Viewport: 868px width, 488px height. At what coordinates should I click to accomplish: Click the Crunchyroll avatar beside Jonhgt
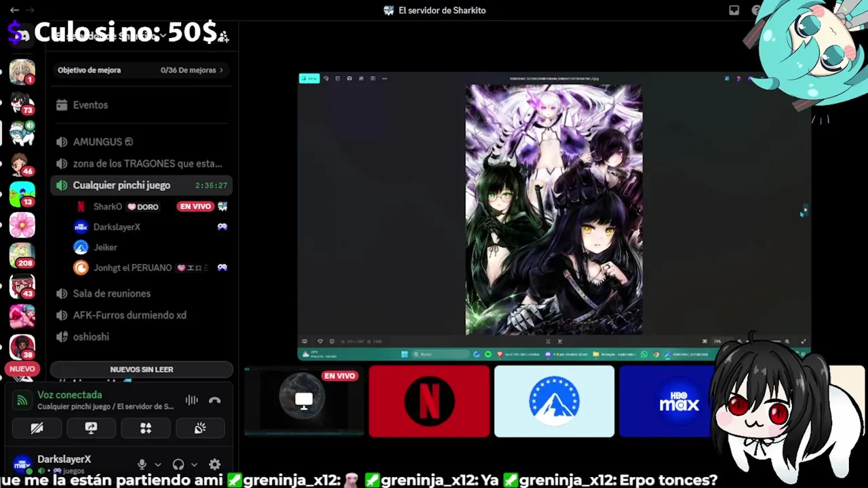click(x=81, y=268)
